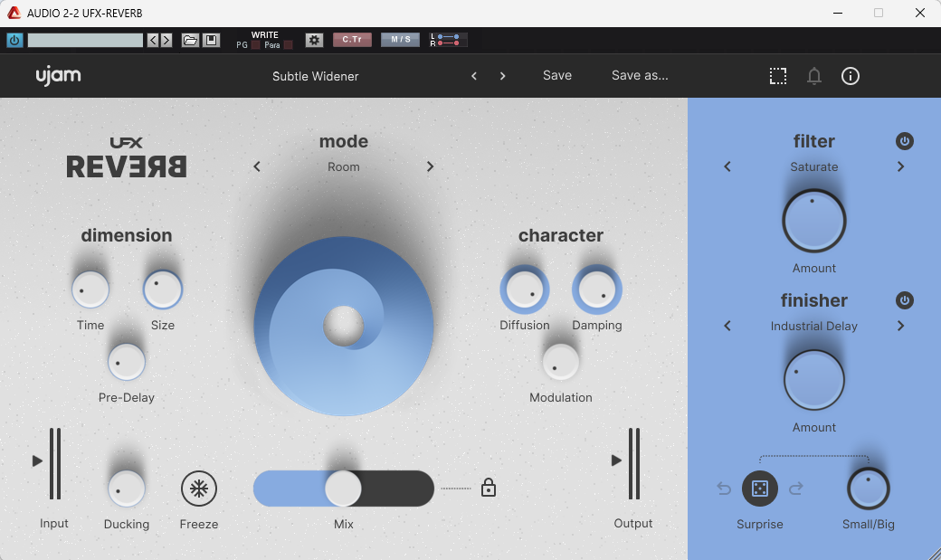Select previous plugin preset arrow
This screenshot has height=560, width=941.
pyautogui.click(x=474, y=76)
